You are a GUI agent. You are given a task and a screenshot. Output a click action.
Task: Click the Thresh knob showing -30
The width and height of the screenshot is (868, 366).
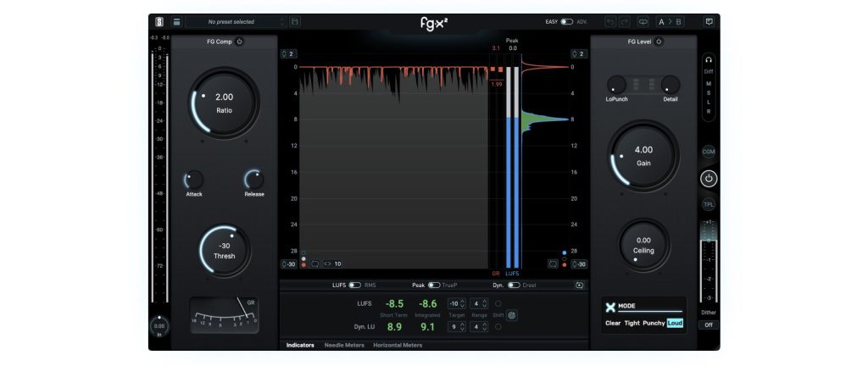click(x=224, y=251)
